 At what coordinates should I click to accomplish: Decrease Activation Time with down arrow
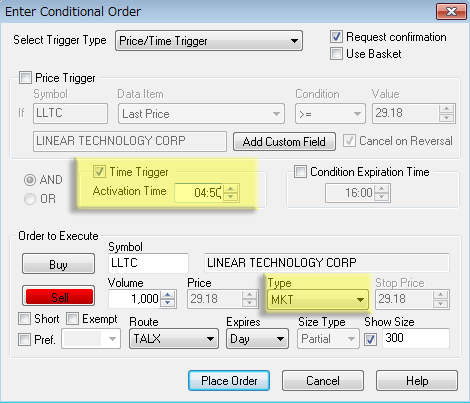coord(231,197)
